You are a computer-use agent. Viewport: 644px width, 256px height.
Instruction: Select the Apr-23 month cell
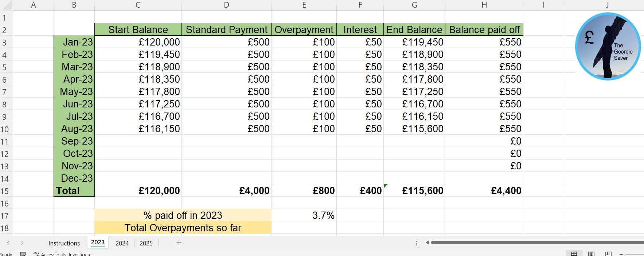coord(74,79)
